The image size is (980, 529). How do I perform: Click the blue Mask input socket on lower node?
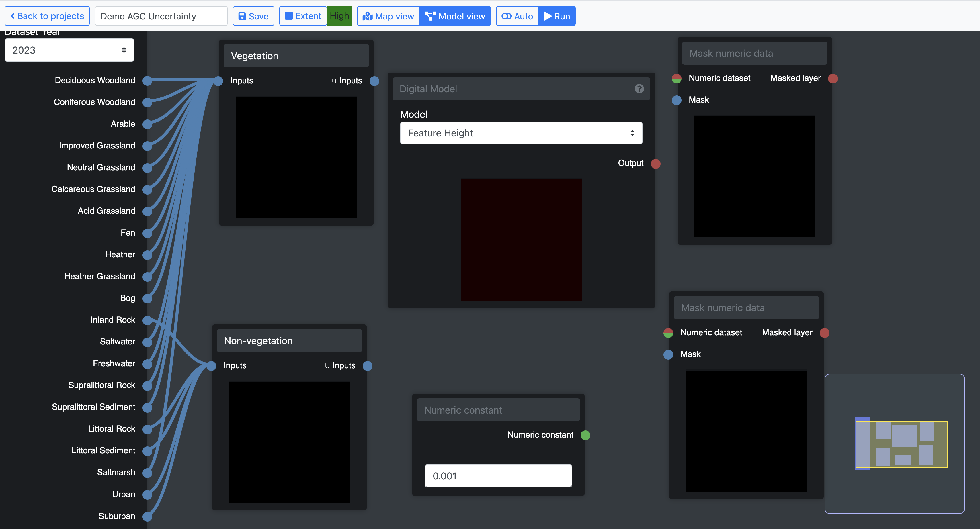(668, 354)
